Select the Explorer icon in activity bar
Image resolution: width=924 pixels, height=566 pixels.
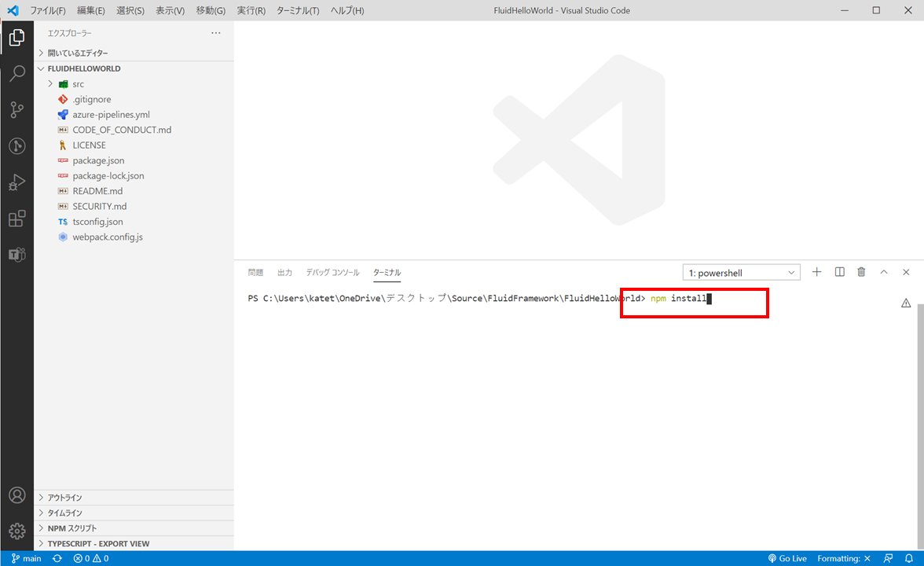(x=17, y=37)
